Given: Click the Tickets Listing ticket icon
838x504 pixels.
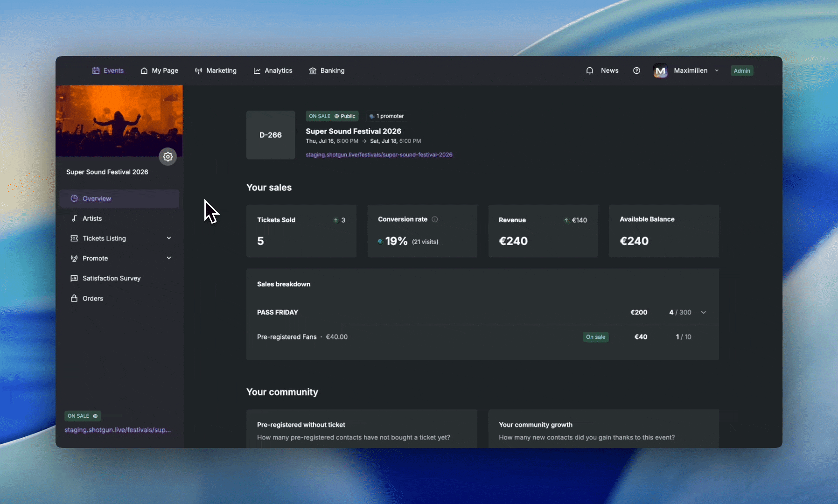Looking at the screenshot, I should coord(74,238).
